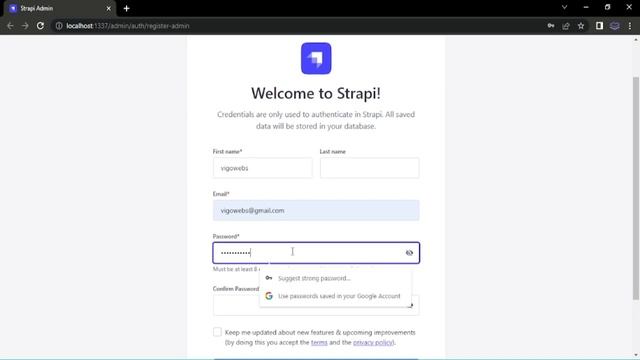
Task: Click the Password input field
Action: click(316, 253)
